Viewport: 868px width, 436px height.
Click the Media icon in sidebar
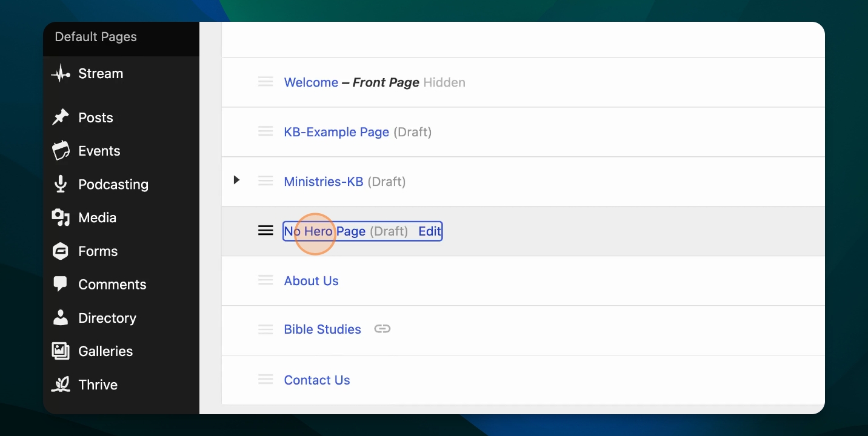(x=61, y=217)
